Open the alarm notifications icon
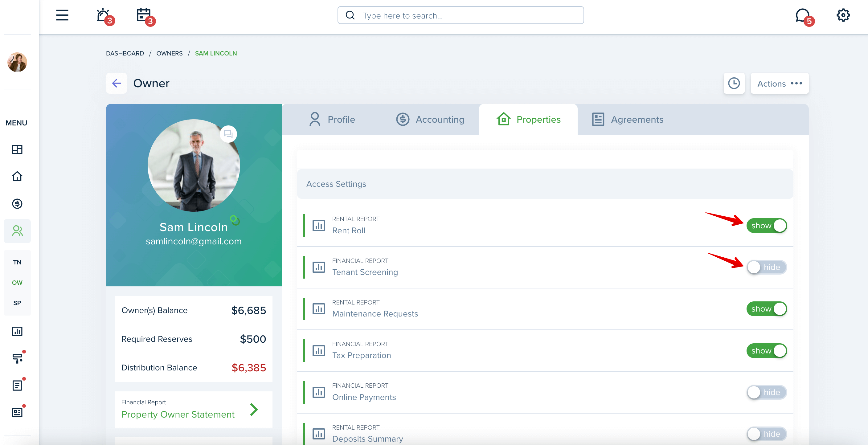Viewport: 868px width, 445px height. [x=104, y=16]
